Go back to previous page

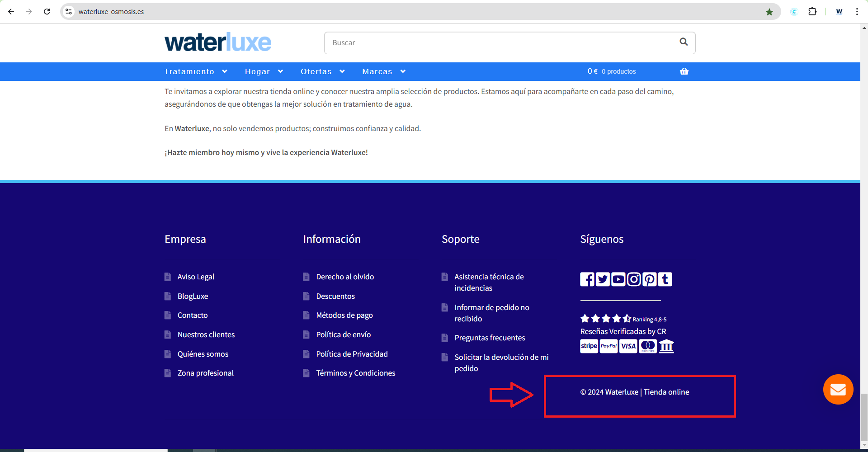point(11,12)
